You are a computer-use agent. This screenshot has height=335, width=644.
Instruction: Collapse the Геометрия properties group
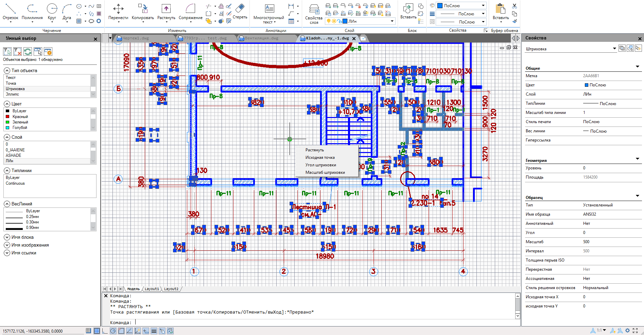638,159
